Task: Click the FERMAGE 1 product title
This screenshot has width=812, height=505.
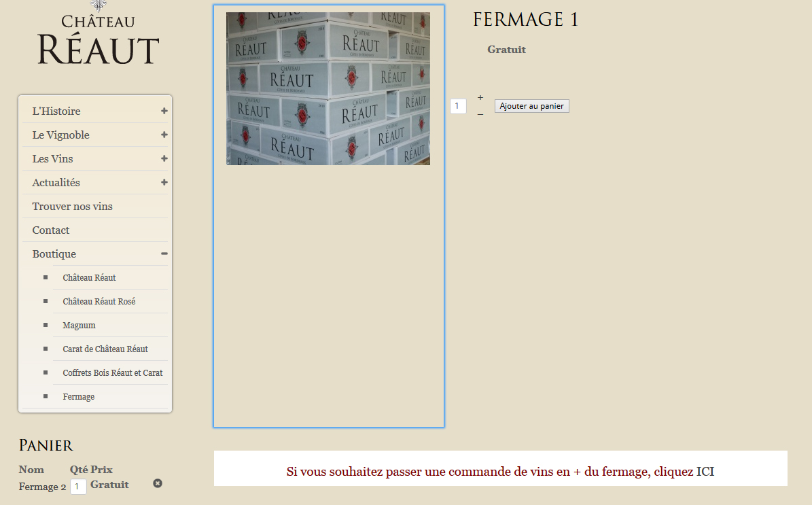Action: pyautogui.click(x=526, y=20)
